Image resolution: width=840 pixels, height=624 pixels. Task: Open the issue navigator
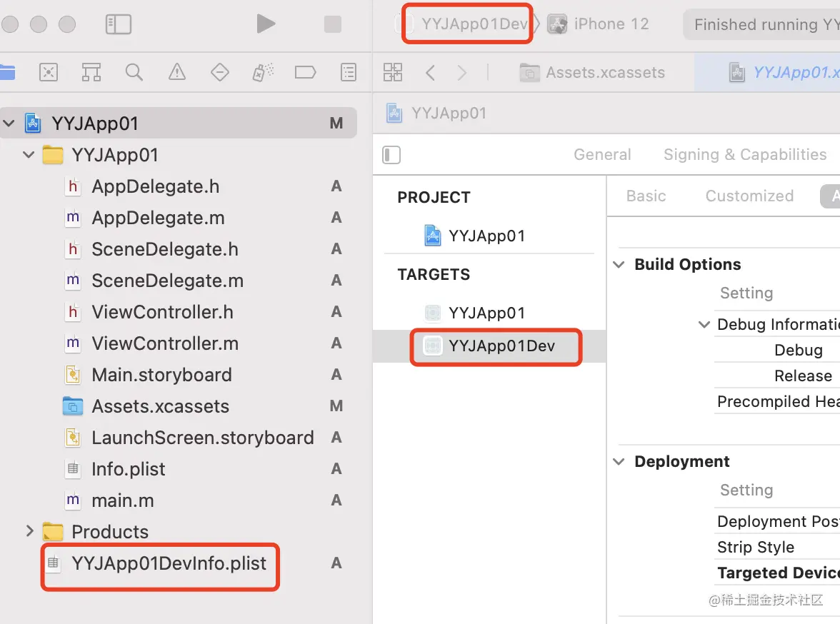[176, 72]
